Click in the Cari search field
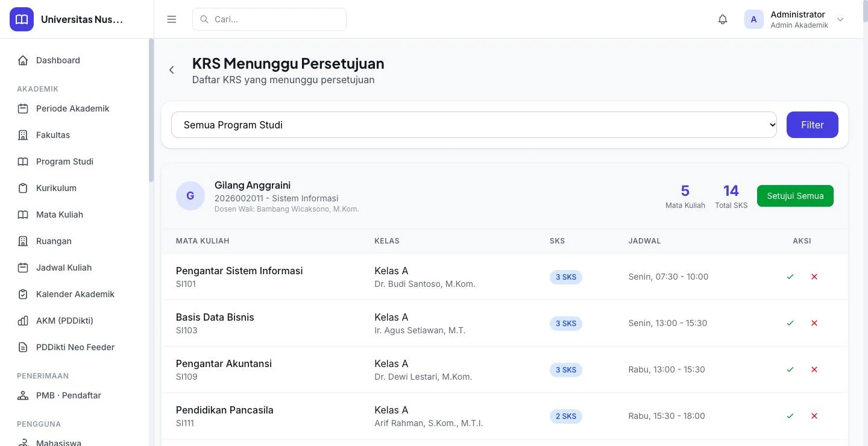868x446 pixels. (x=269, y=19)
